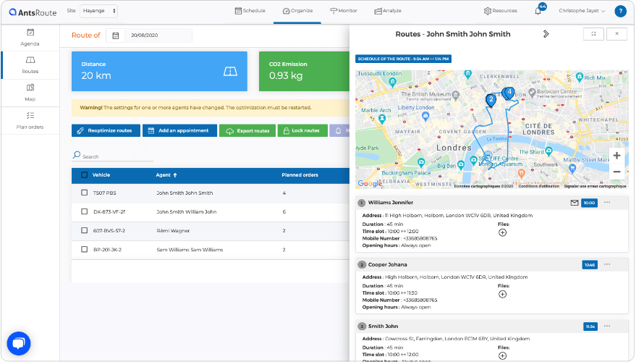
Task: Open the Site Hayange dropdown
Action: pos(98,11)
